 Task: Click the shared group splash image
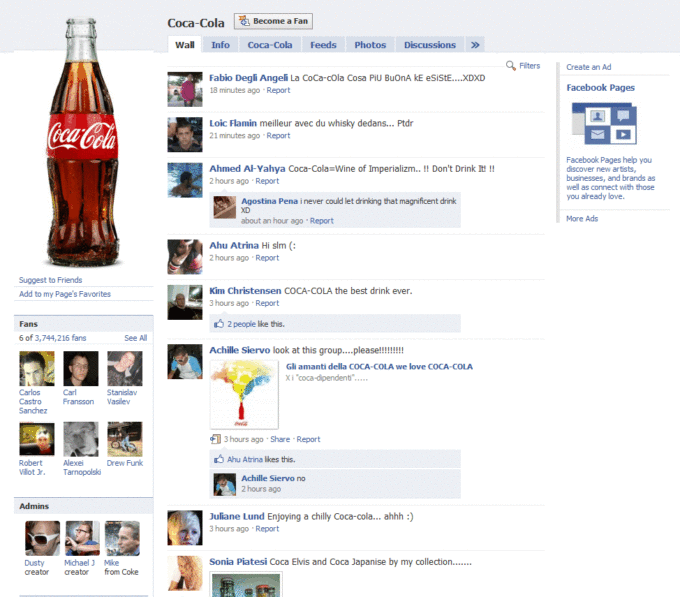tap(244, 394)
